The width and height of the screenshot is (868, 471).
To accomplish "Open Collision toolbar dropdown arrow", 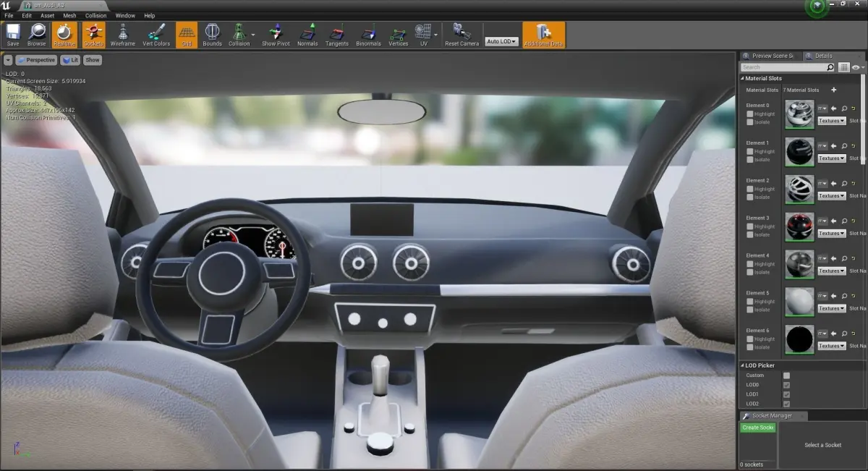I will [x=253, y=35].
